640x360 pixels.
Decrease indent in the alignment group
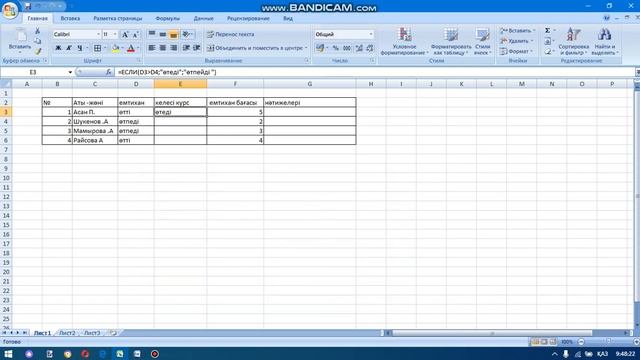(186, 48)
